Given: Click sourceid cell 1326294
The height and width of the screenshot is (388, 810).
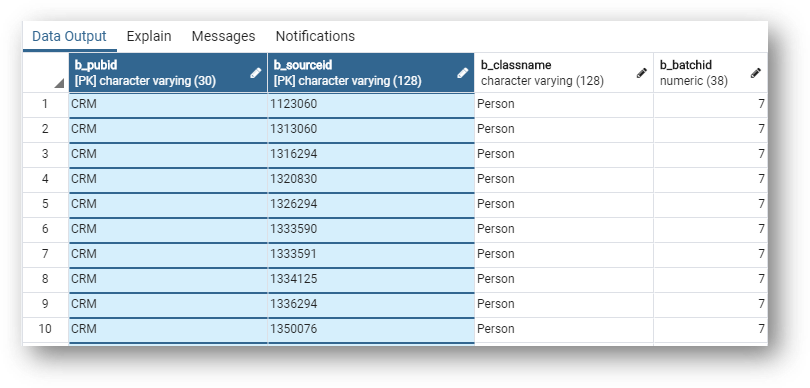Looking at the screenshot, I should tap(371, 204).
